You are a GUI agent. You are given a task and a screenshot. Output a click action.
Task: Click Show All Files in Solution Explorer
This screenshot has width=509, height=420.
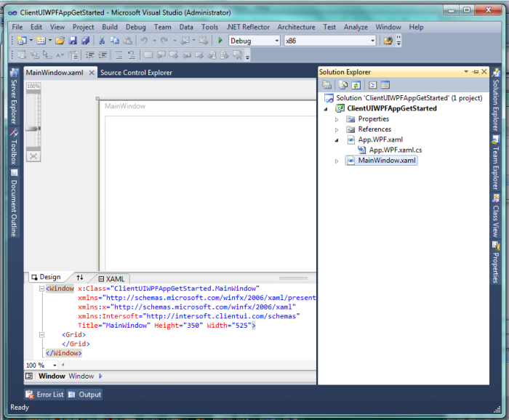click(x=342, y=85)
